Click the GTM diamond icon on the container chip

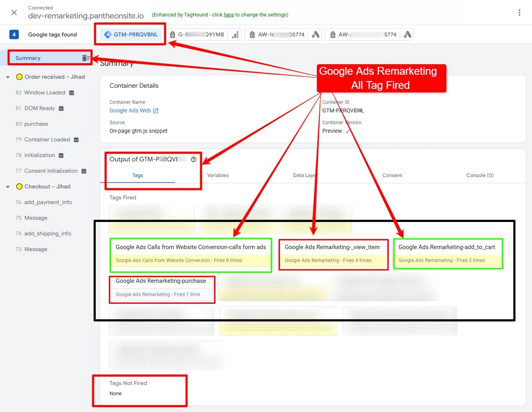pos(108,34)
